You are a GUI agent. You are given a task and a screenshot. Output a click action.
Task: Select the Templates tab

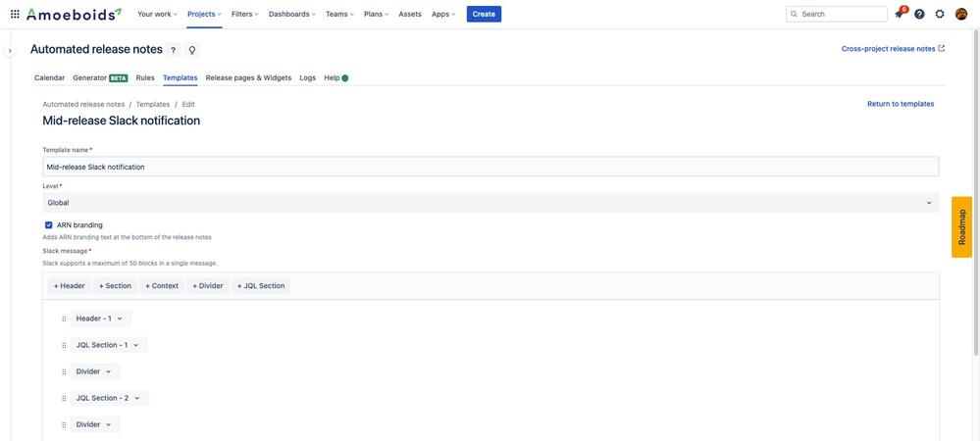pos(180,78)
